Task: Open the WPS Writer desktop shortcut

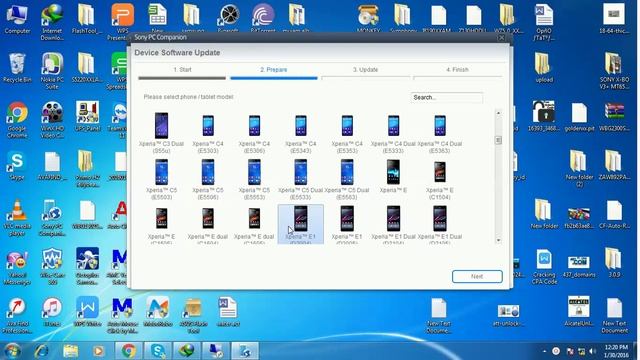Action: [x=87, y=312]
